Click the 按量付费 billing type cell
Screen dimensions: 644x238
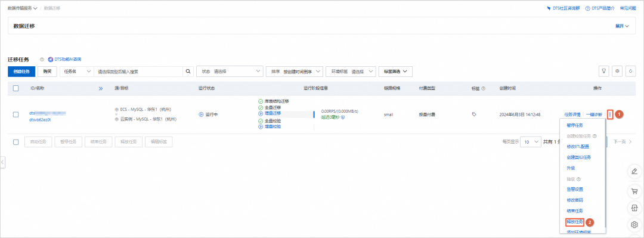(x=427, y=115)
